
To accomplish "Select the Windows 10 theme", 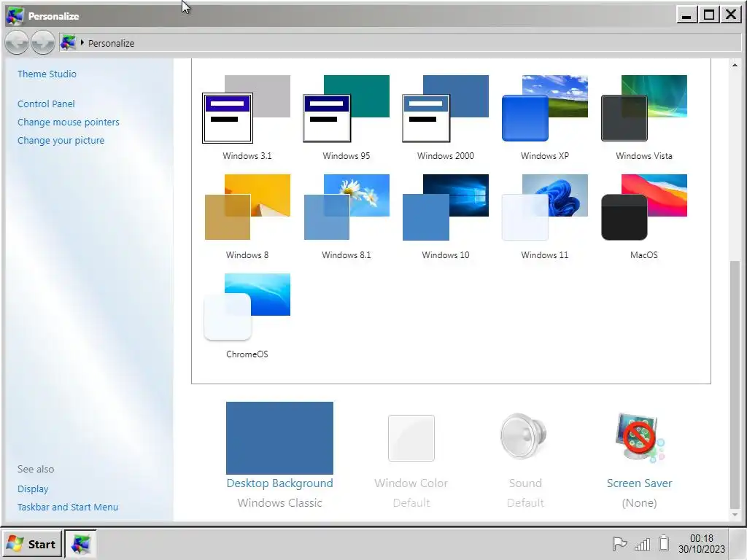I will (x=446, y=217).
